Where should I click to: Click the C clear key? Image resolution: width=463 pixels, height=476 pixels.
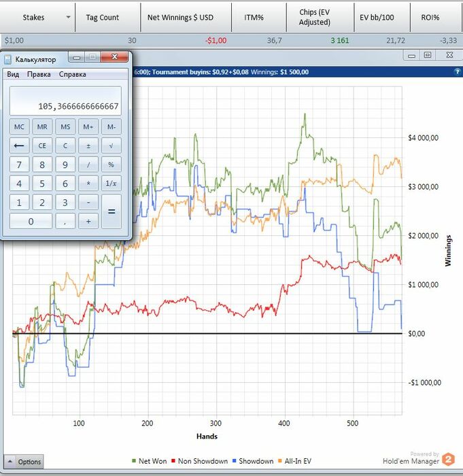coord(65,146)
